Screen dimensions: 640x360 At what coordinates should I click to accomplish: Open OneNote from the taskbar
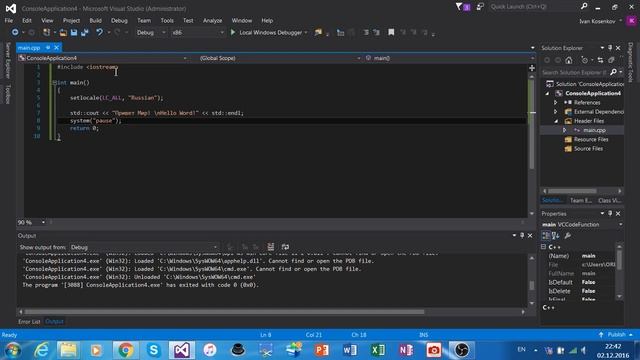tap(406, 350)
